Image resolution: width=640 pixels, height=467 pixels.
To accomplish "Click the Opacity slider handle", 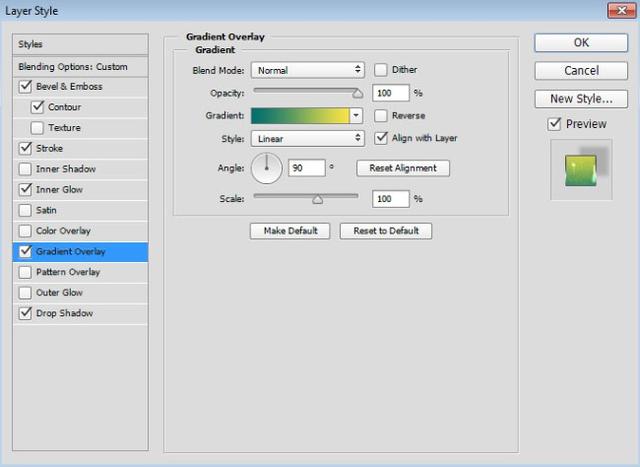I will [357, 93].
